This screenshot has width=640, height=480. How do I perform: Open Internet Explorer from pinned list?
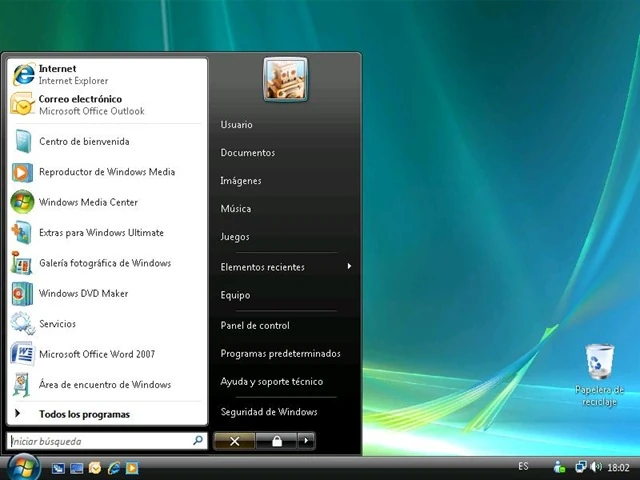point(107,74)
